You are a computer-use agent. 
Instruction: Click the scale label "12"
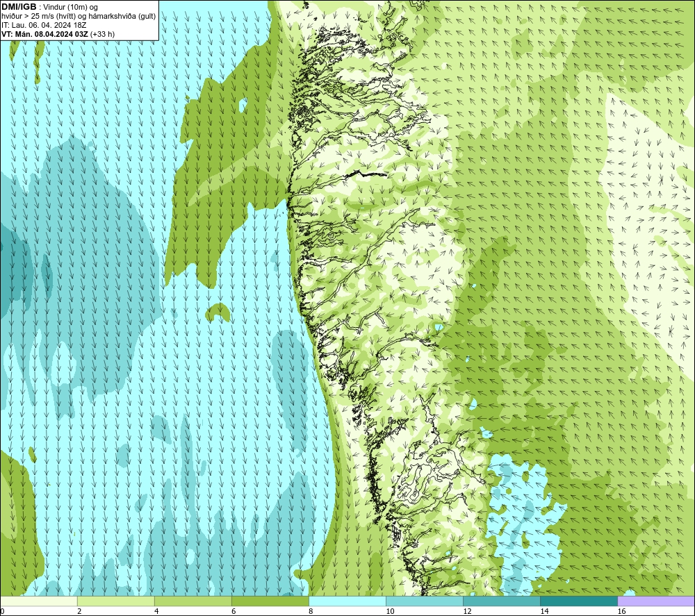[467, 612]
